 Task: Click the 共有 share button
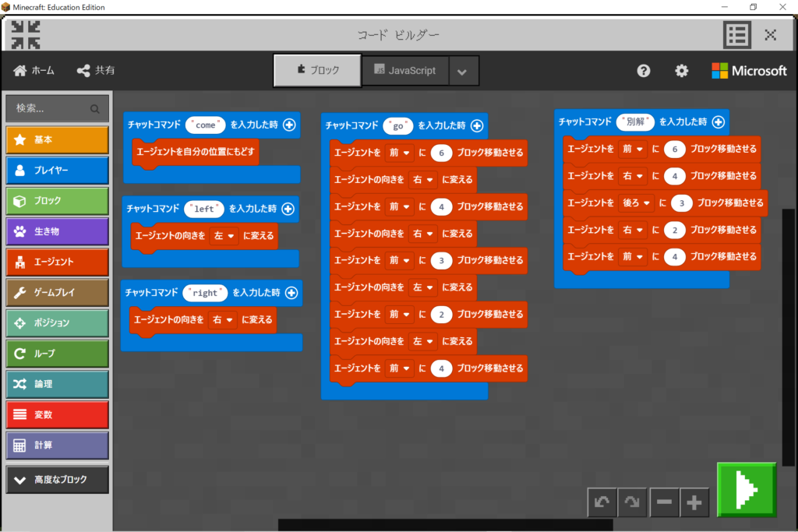click(x=96, y=71)
